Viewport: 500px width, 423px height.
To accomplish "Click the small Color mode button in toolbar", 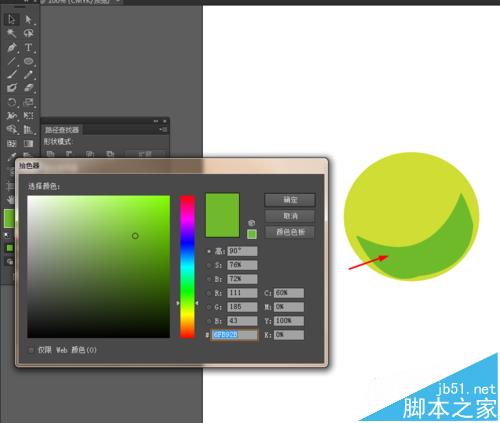I will pos(10,248).
